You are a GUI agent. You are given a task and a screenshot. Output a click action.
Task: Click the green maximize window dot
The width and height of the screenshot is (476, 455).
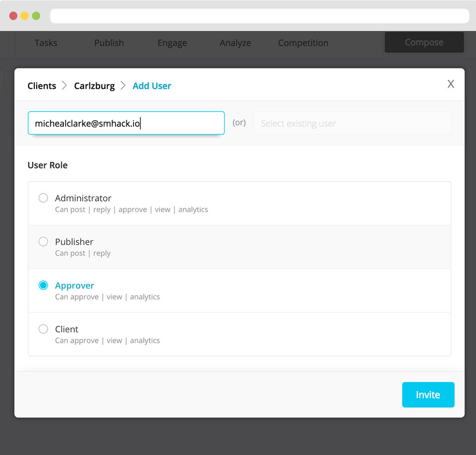tap(36, 16)
